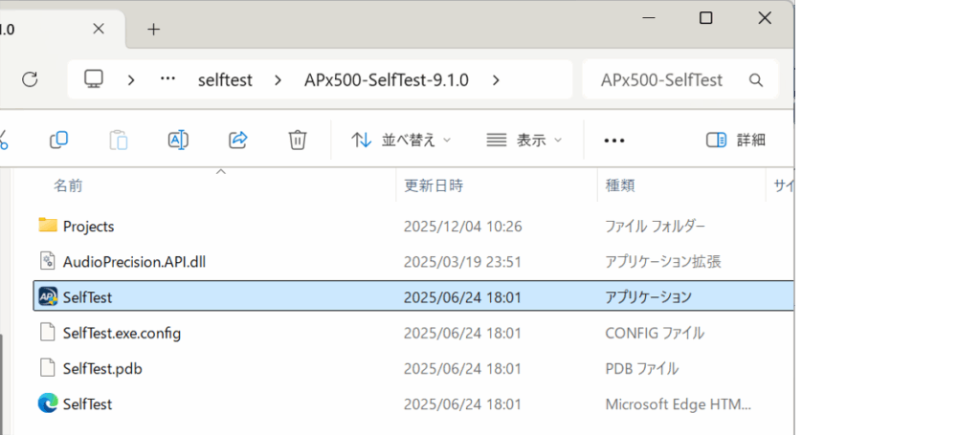
Task: Sort by 名前 column header
Action: pyautogui.click(x=67, y=185)
